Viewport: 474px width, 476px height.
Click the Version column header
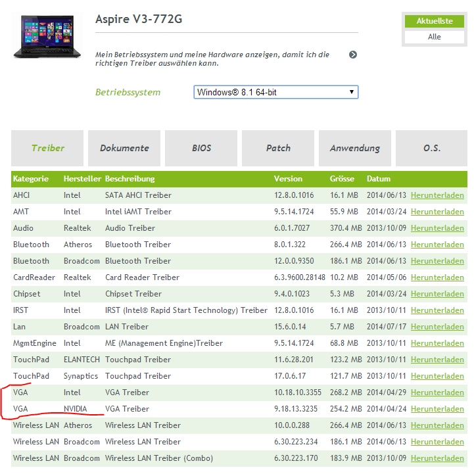click(288, 179)
